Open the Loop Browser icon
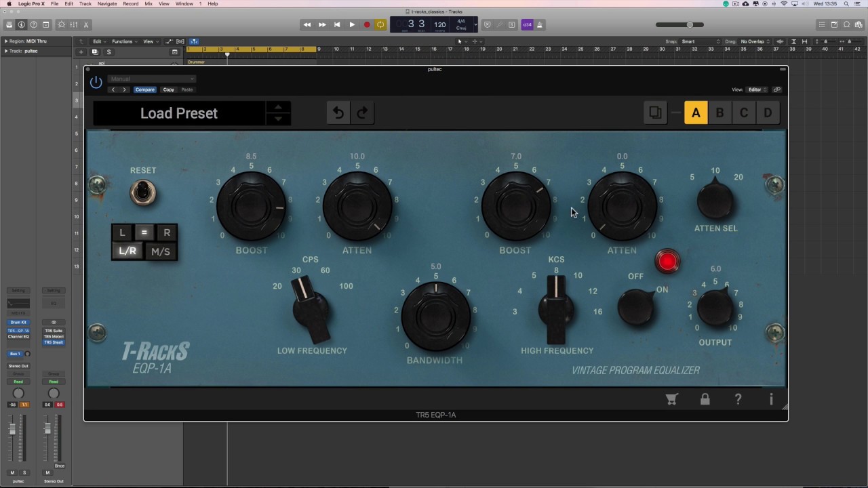Image resolution: width=868 pixels, height=488 pixels. coord(846,25)
